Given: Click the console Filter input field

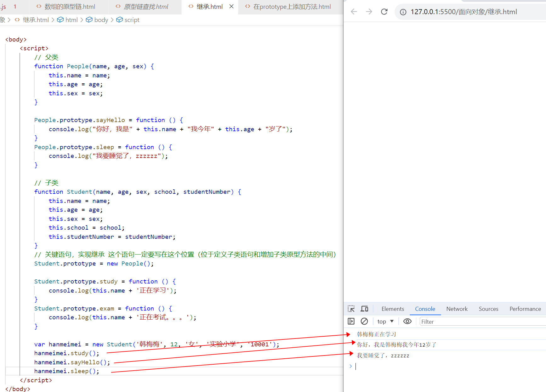Looking at the screenshot, I should (x=483, y=322).
